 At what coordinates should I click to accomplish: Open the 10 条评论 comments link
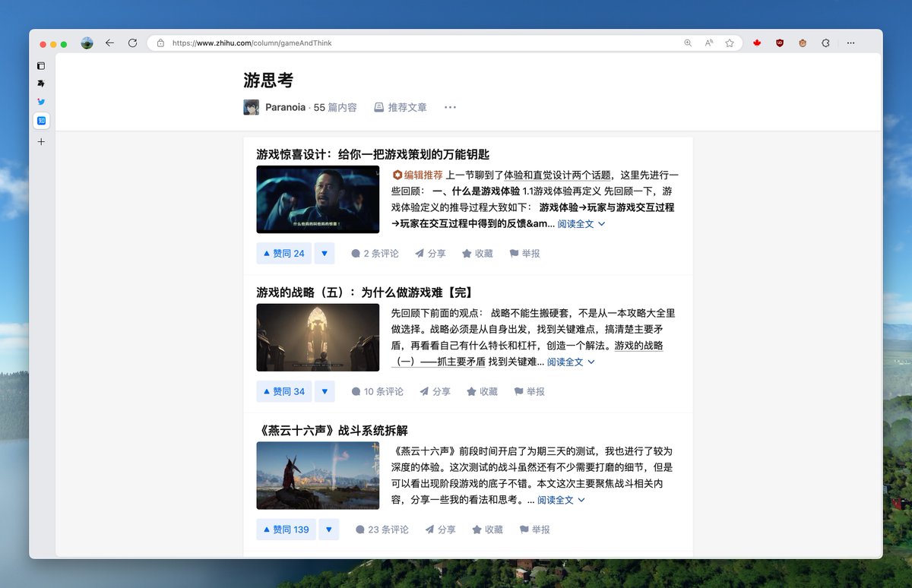[x=377, y=391]
